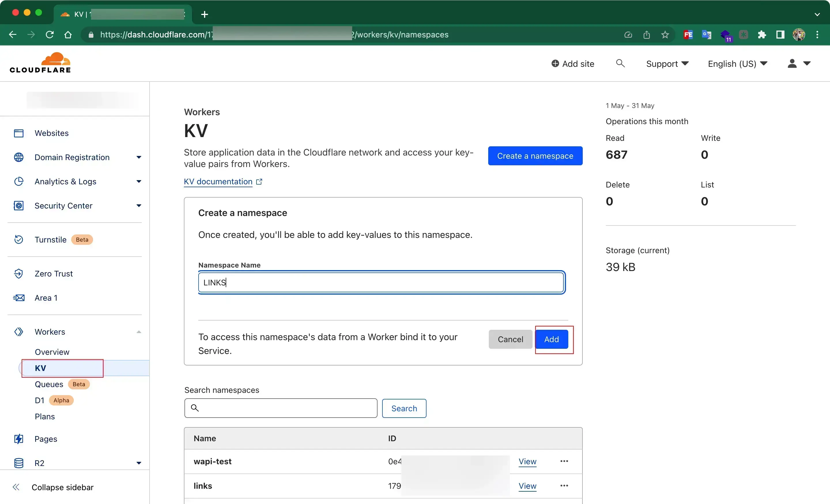Open the user account dropdown
The width and height of the screenshot is (830, 504).
coord(799,63)
